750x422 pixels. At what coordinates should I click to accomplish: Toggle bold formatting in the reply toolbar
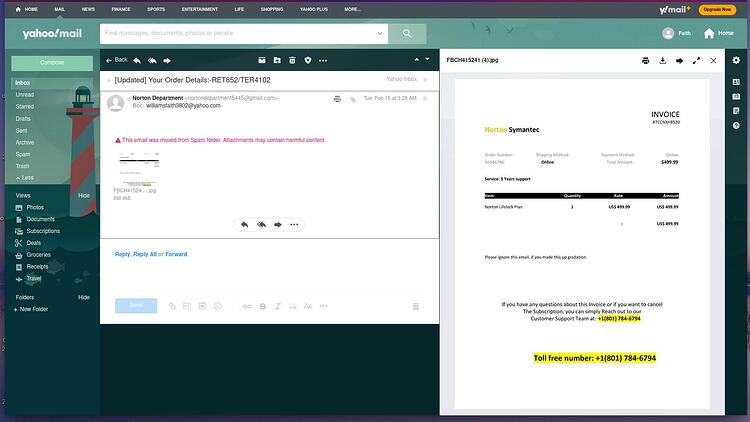point(263,306)
